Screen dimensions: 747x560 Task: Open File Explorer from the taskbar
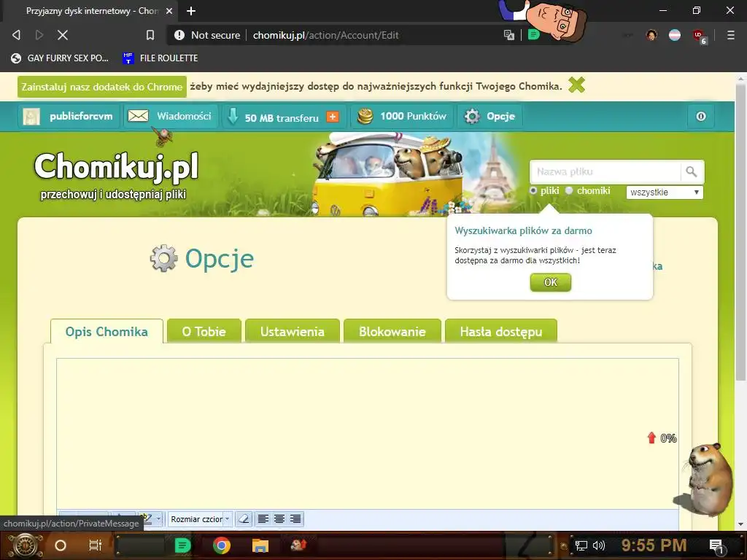coord(260,545)
